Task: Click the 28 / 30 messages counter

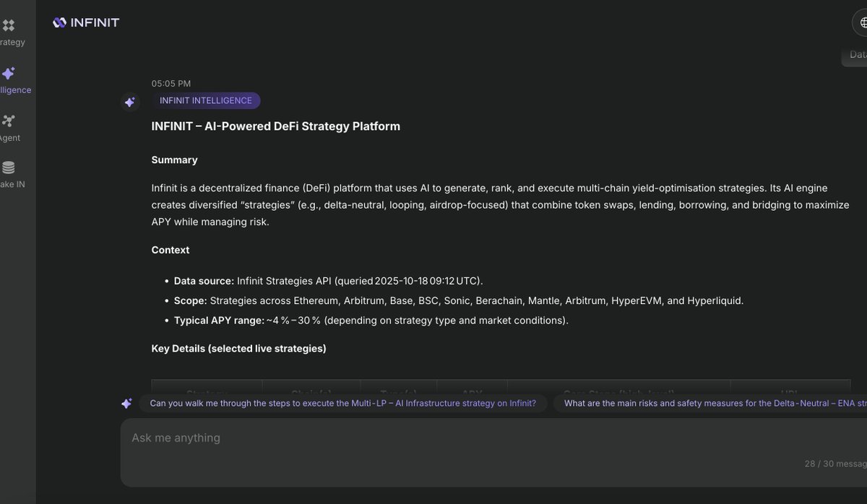Action: (x=836, y=464)
